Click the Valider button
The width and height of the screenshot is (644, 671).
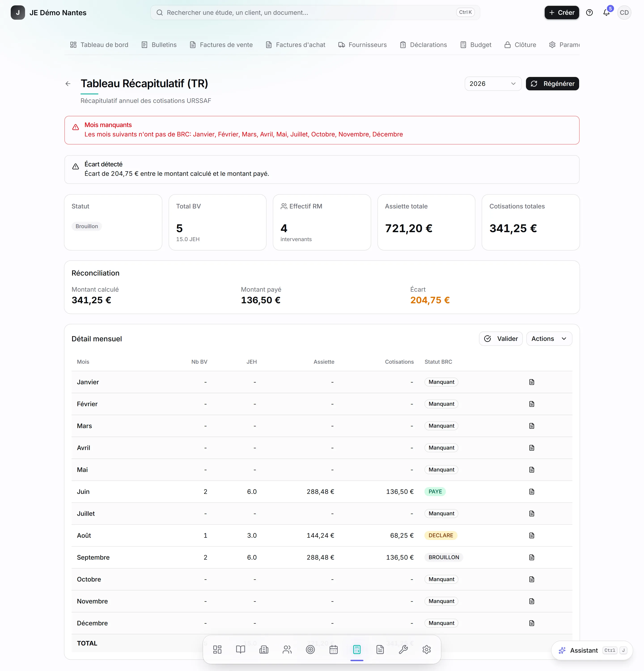[501, 339]
